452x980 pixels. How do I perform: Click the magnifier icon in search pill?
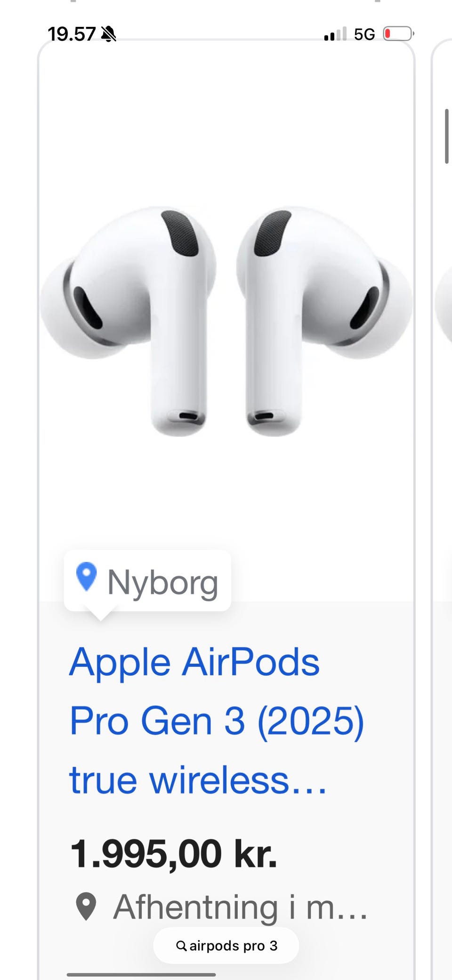(181, 946)
